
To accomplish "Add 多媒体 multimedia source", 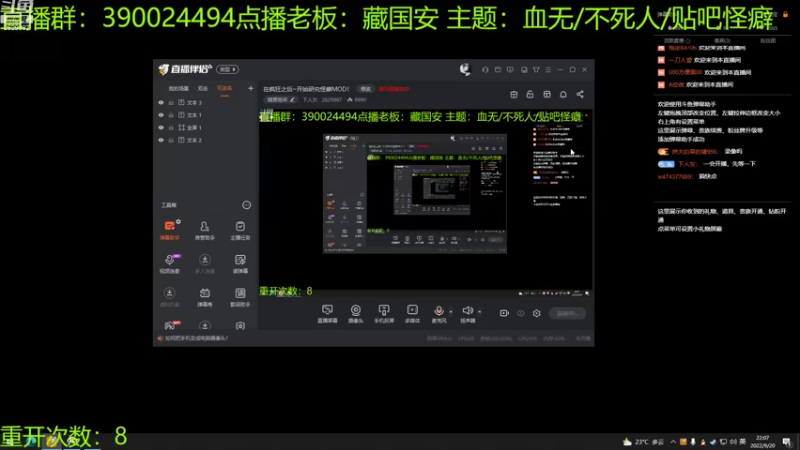I will pos(412,313).
